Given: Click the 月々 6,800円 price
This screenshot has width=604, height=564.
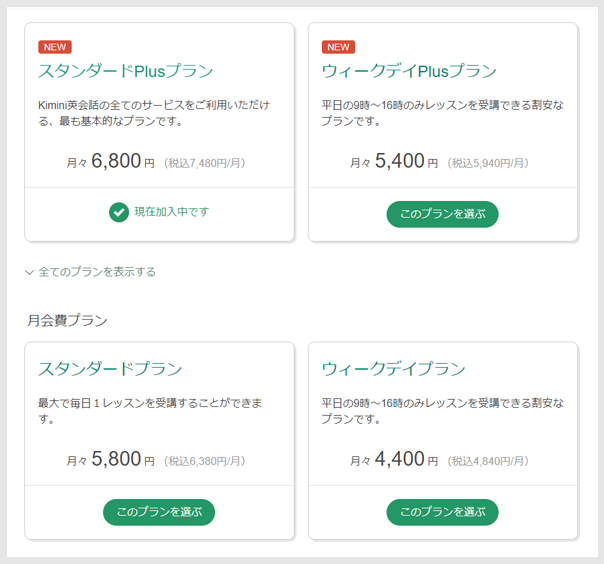Looking at the screenshot, I should coord(110,161).
